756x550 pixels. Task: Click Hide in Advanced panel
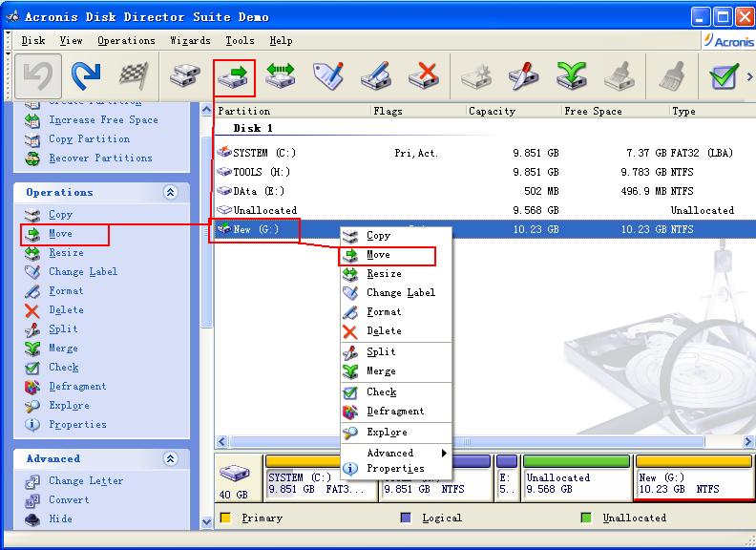click(60, 518)
